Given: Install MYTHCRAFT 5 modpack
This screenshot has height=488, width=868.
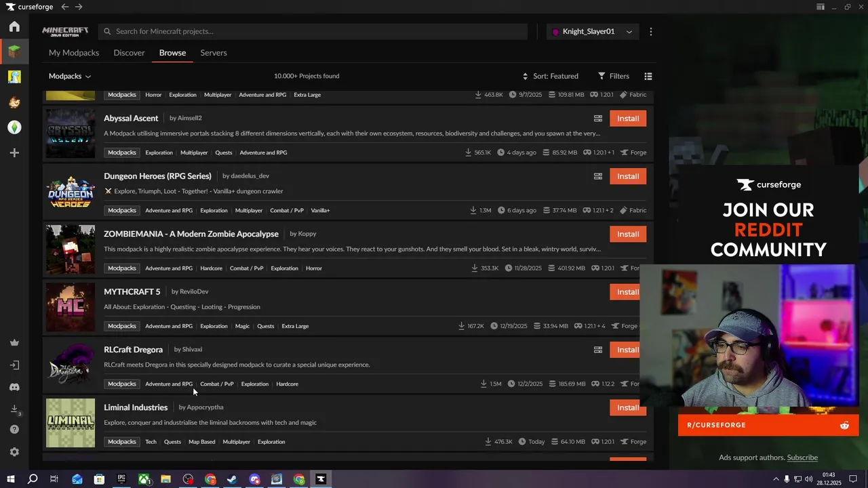Looking at the screenshot, I should point(625,291).
